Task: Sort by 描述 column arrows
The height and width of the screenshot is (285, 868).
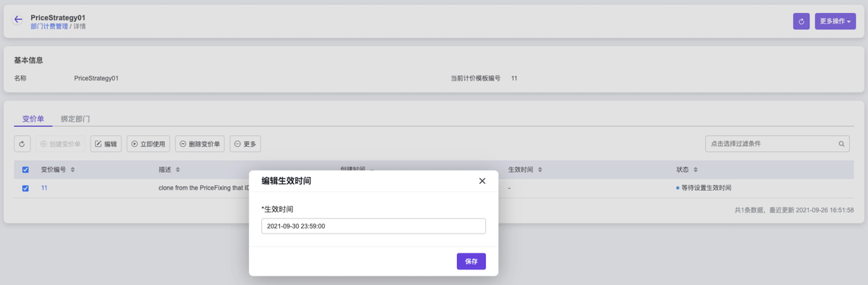Action: [x=178, y=169]
